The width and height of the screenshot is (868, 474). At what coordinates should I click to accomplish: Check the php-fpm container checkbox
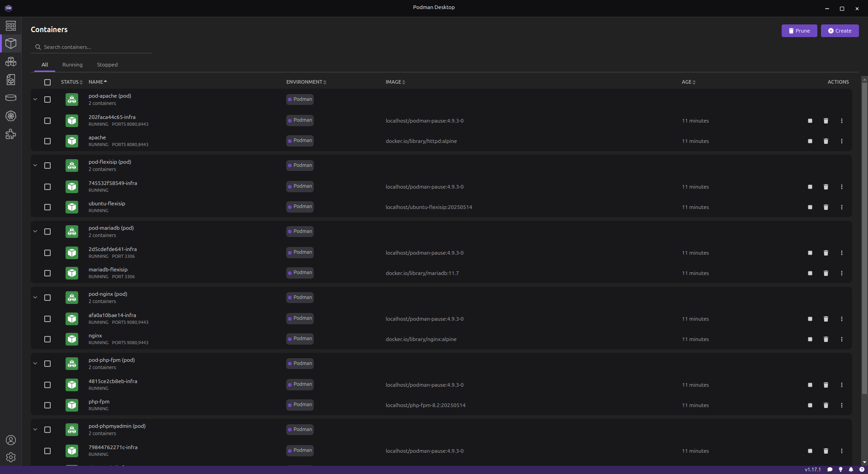[47, 405]
